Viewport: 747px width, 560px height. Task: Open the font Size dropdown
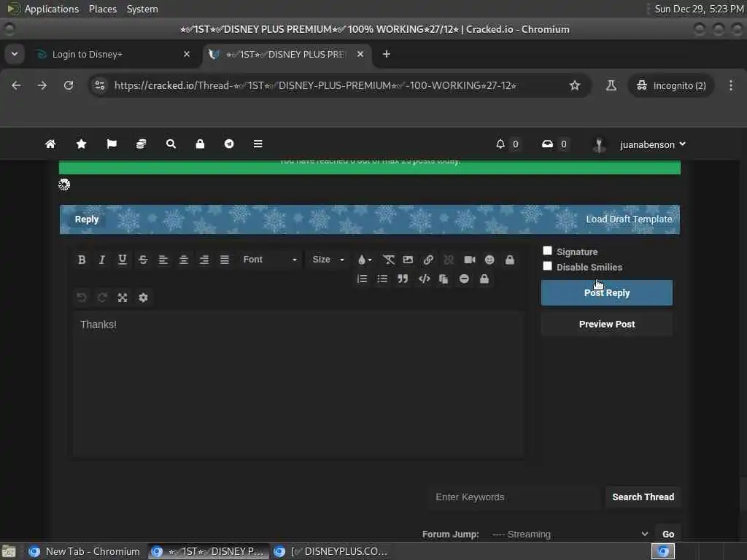[328, 260]
